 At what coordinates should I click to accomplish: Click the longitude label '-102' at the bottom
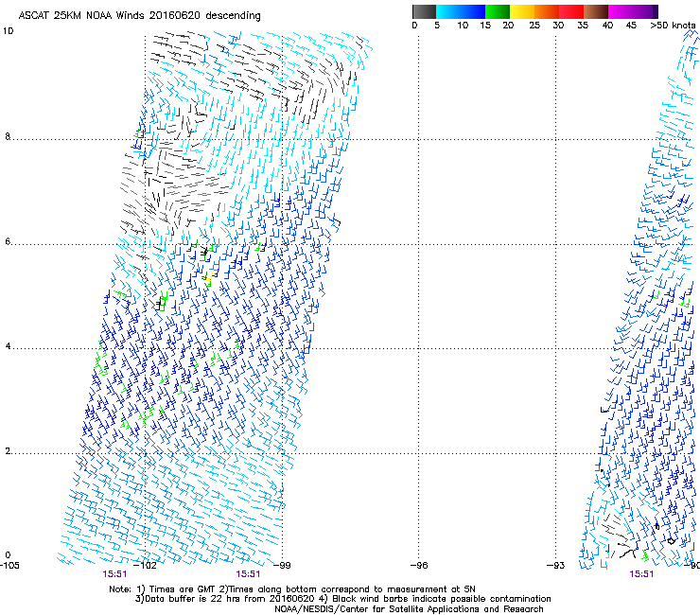146,566
